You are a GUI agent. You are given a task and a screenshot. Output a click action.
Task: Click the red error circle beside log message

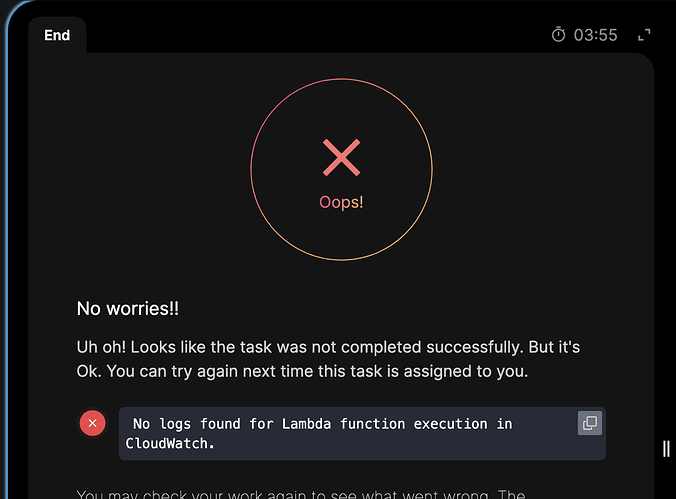pos(93,424)
